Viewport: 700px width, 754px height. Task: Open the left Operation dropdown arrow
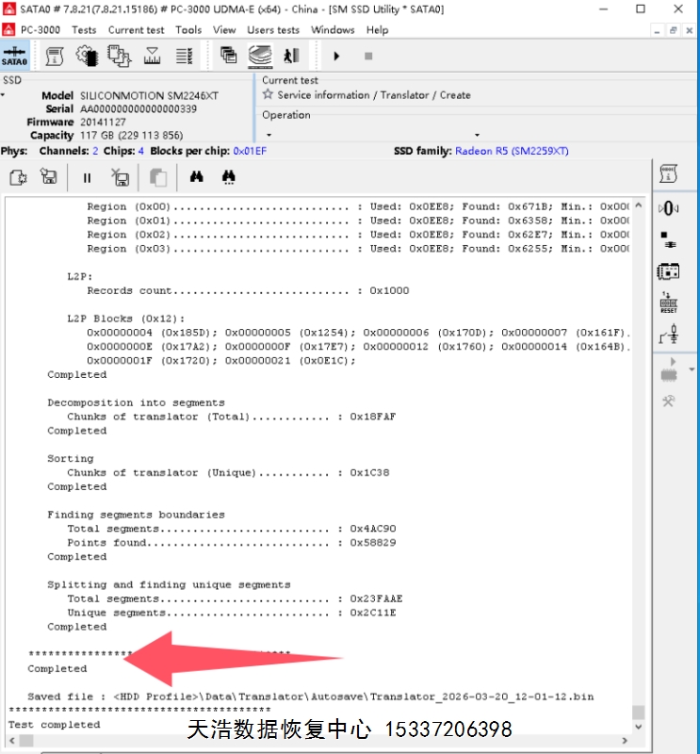(269, 135)
